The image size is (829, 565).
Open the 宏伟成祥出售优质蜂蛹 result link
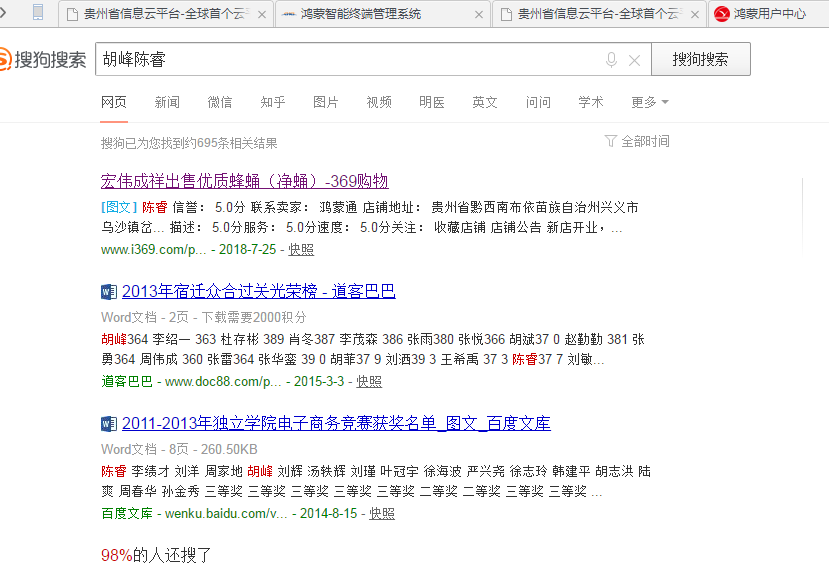pyautogui.click(x=244, y=181)
